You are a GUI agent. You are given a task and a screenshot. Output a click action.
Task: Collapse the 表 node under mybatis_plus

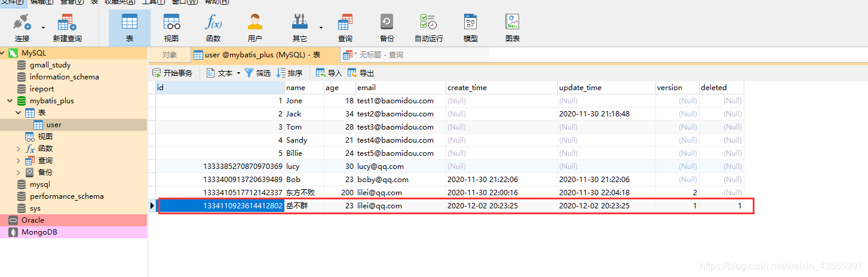pos(19,113)
